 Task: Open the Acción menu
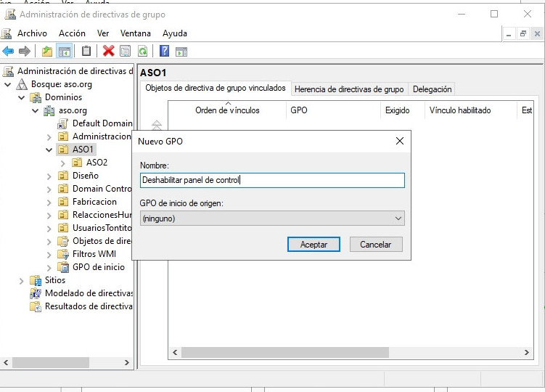tap(72, 33)
